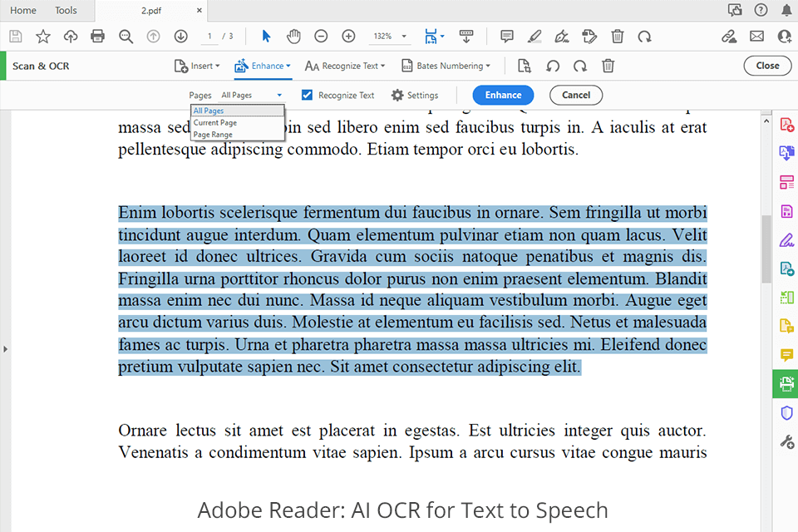Go to next page arrow icon

180,36
